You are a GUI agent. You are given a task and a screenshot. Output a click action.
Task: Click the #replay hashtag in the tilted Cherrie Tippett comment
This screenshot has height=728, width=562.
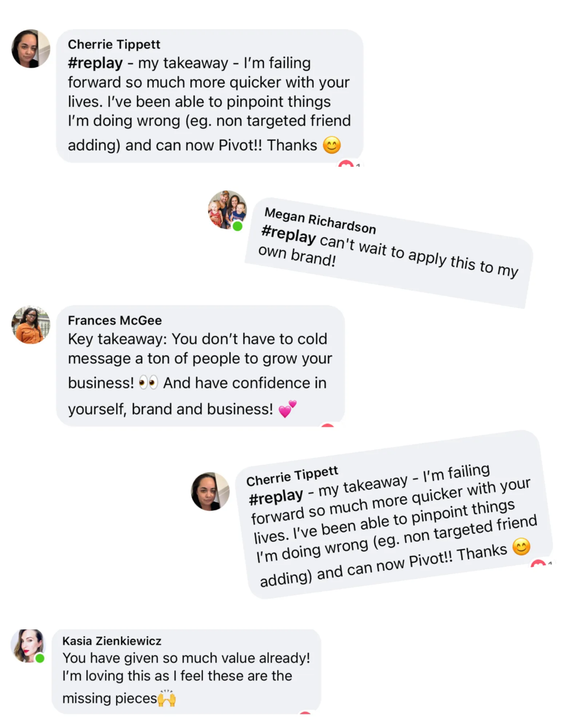[x=276, y=497]
